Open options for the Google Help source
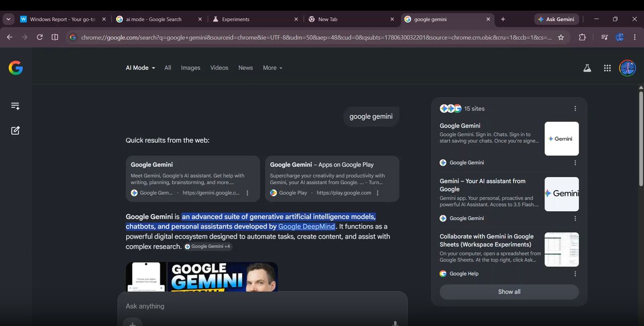Image resolution: width=644 pixels, height=326 pixels. 575,274
